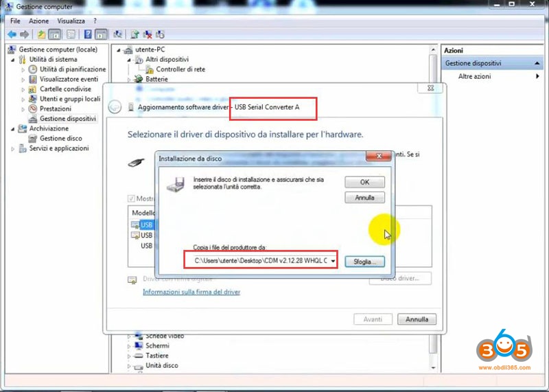Open Informazioni sulla firma del driver link
Screen dimensions: 549x392
point(191,292)
